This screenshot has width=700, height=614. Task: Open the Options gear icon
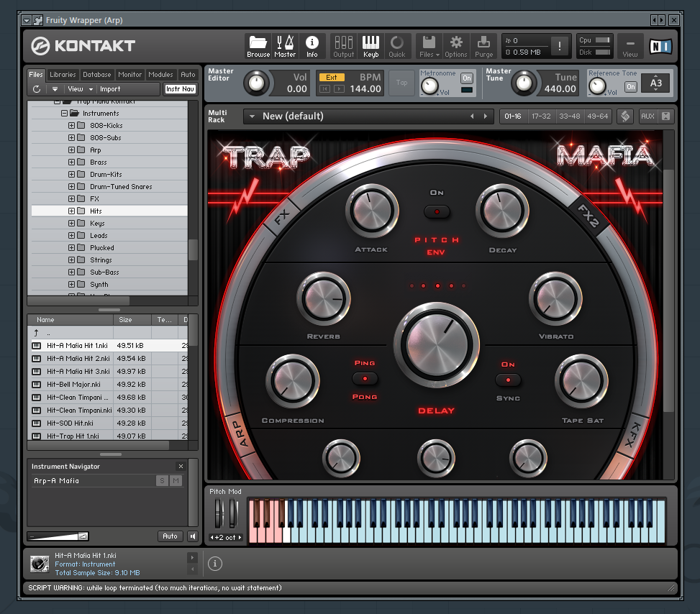click(456, 46)
